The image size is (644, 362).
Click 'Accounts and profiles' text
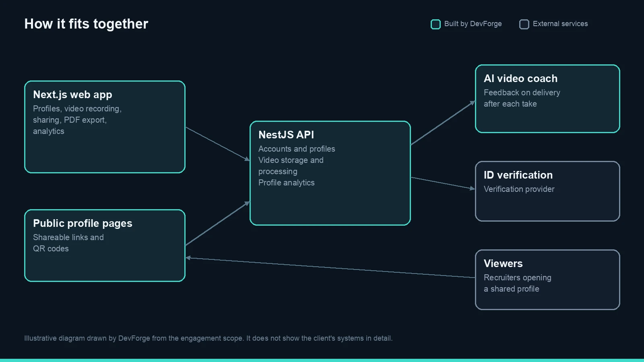297,149
